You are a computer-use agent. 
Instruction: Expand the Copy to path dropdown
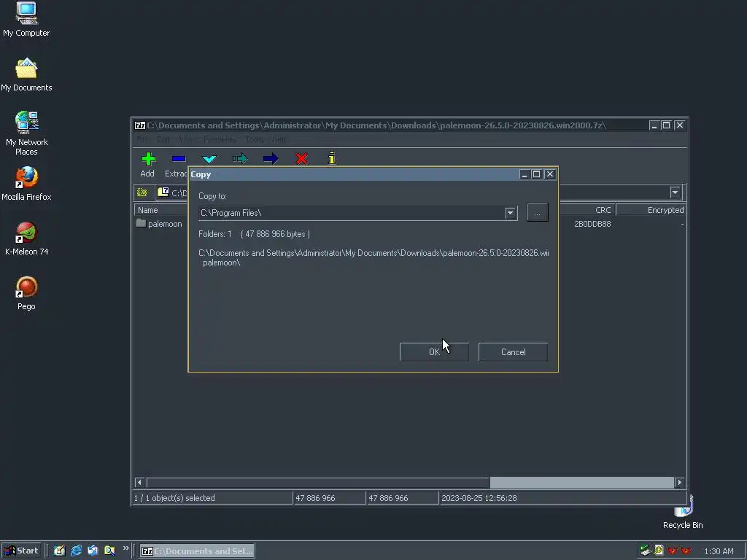(510, 213)
